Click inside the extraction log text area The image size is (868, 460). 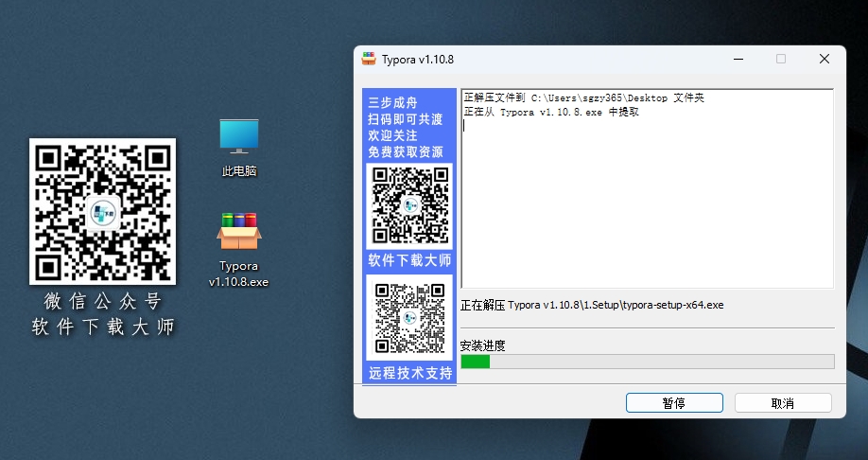pyautogui.click(x=647, y=188)
